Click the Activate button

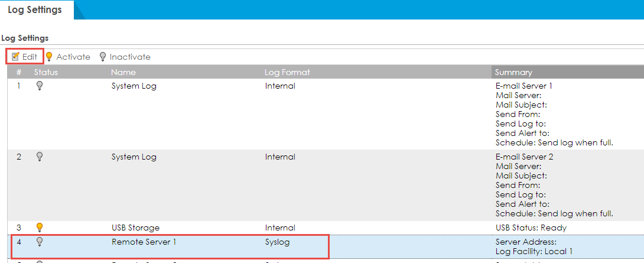coord(68,57)
